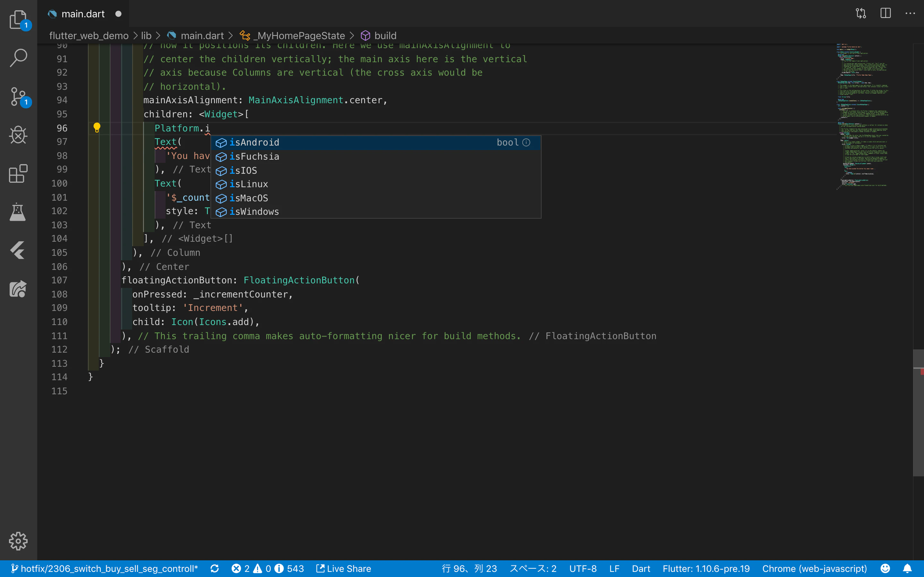Open the Search view icon
This screenshot has width=924, height=577.
coord(18,58)
